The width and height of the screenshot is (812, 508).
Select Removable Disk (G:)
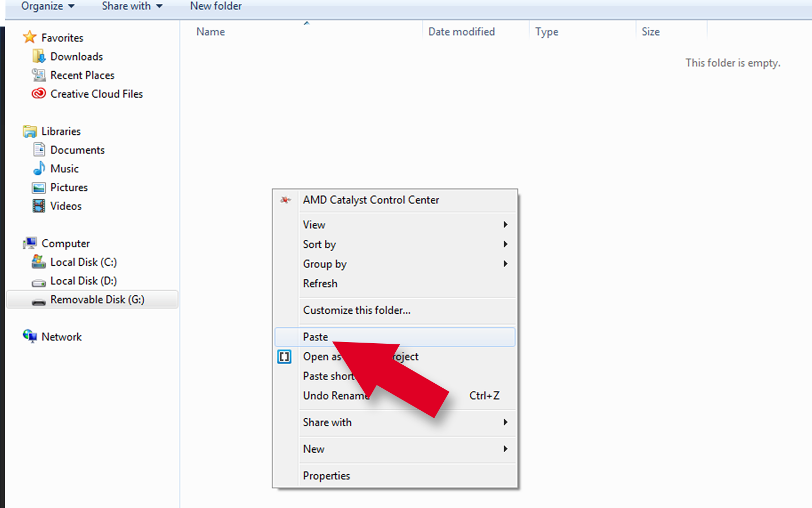point(92,299)
